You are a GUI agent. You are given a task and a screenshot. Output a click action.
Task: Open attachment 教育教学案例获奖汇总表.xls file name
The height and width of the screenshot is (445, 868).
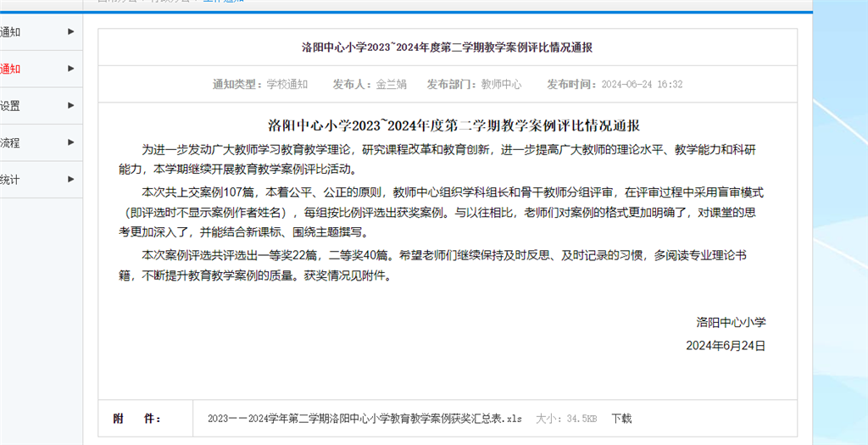coord(364,419)
